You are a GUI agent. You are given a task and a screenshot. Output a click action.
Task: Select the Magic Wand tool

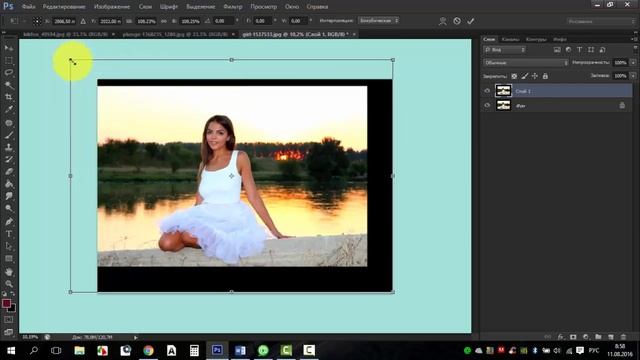point(9,85)
